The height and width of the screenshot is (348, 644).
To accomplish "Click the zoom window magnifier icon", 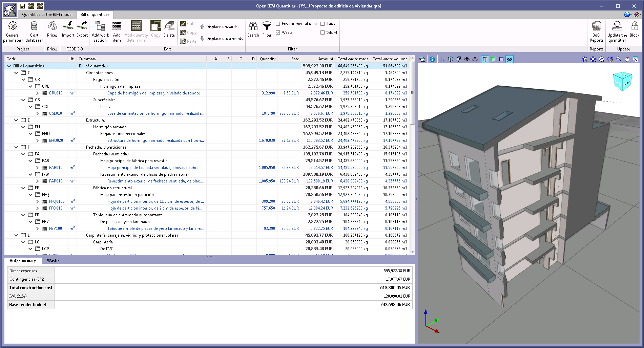I will pyautogui.click(x=619, y=59).
